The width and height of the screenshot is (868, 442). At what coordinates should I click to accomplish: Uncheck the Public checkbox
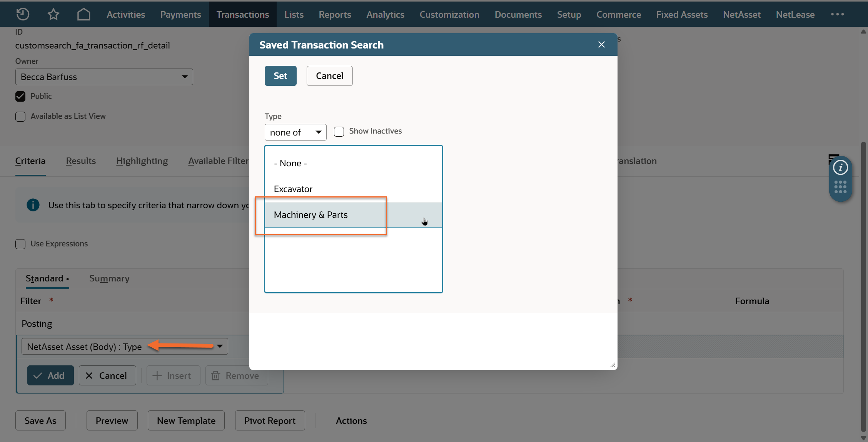pos(20,96)
